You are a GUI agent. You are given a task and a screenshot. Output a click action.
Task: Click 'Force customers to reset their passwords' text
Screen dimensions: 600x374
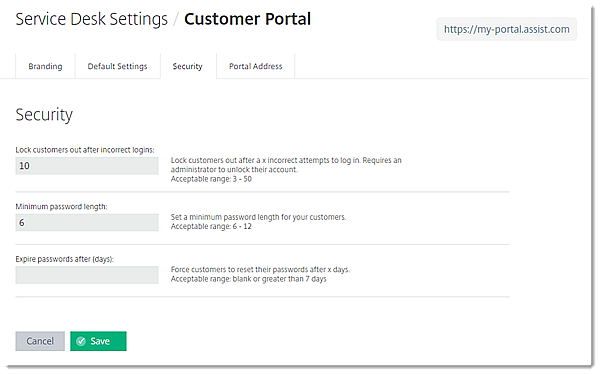coord(260,269)
